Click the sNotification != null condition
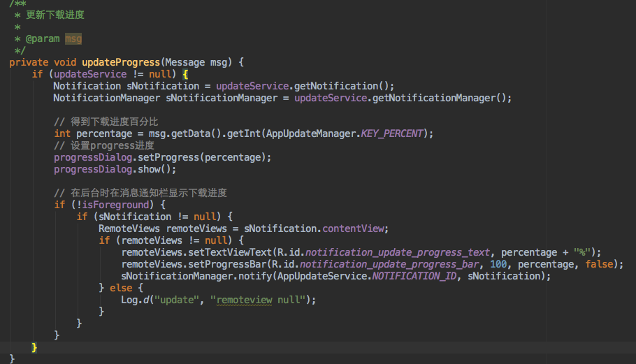Screen dimensions: 636x364 (157, 217)
